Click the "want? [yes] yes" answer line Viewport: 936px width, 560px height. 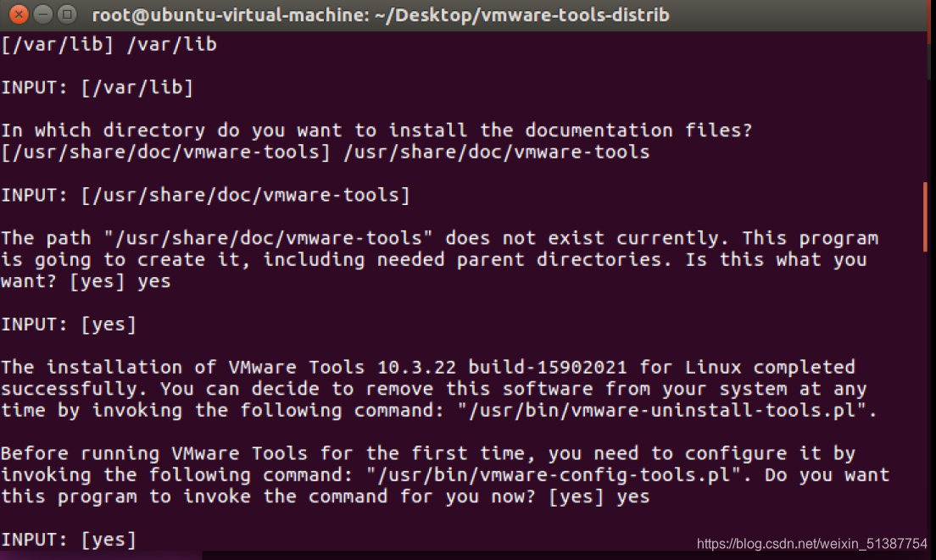click(86, 281)
